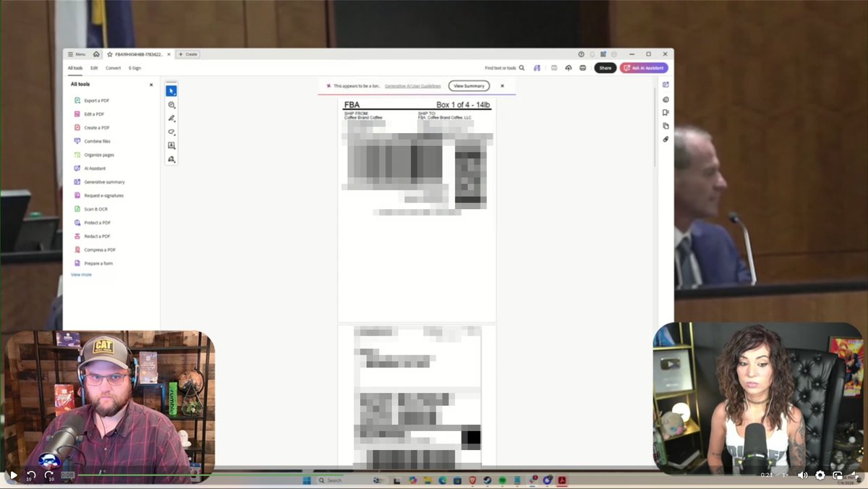Click the Share button
The width and height of the screenshot is (868, 489).
(605, 68)
